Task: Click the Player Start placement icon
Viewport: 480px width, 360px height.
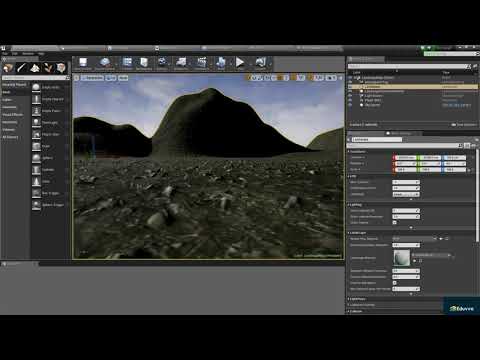Action: [x=36, y=134]
